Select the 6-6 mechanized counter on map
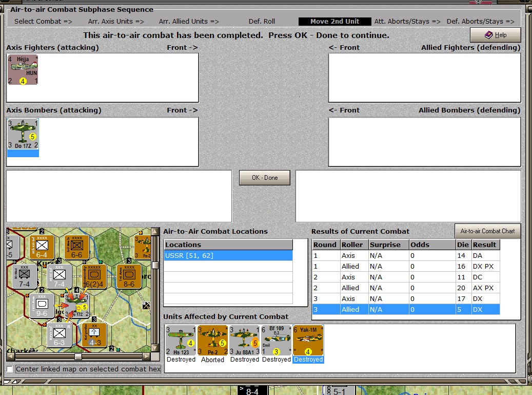This screenshot has width=532, height=395. pyautogui.click(x=76, y=247)
